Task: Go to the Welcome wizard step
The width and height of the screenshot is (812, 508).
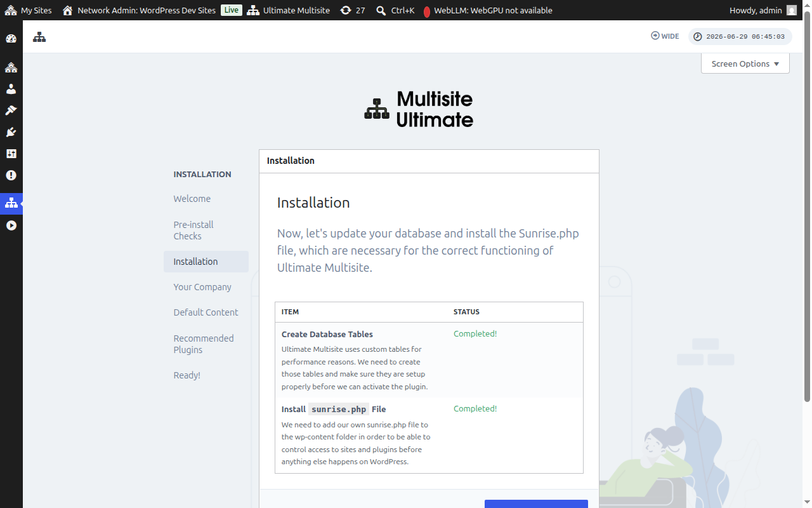Action: pos(192,199)
